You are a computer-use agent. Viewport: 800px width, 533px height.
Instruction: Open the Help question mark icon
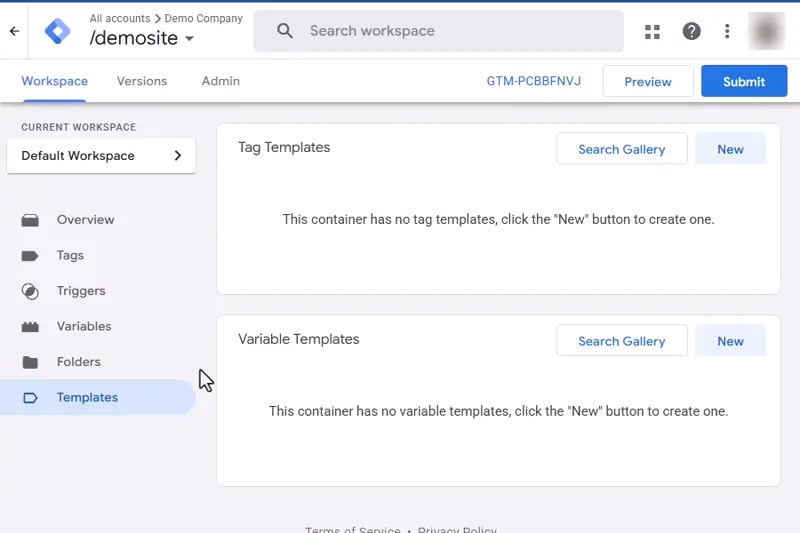click(x=691, y=31)
